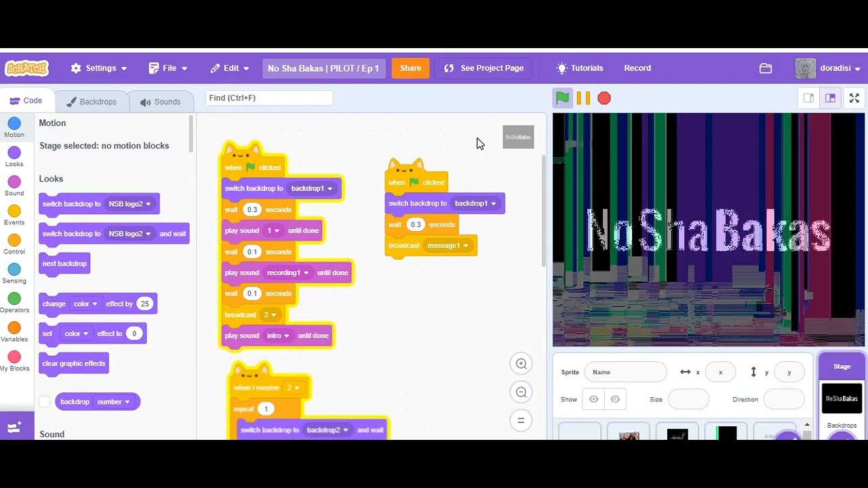Click the Scratch logo
This screenshot has height=488, width=868.
pos(26,68)
